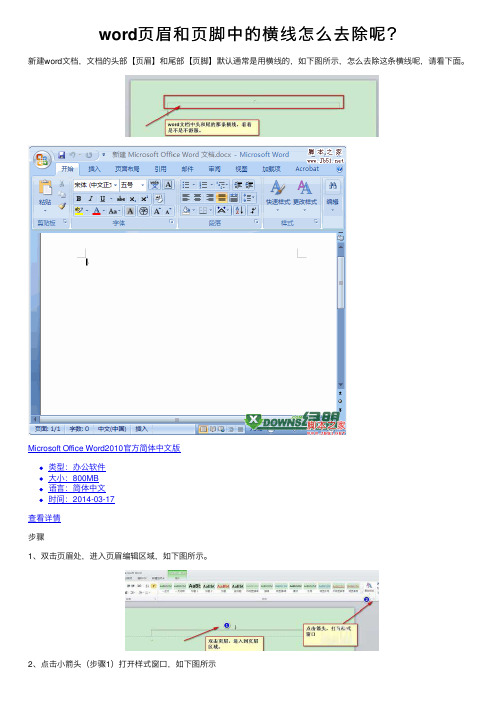Expand the Font (字体) group dialog launcher
This screenshot has width=504, height=713.
(171, 222)
